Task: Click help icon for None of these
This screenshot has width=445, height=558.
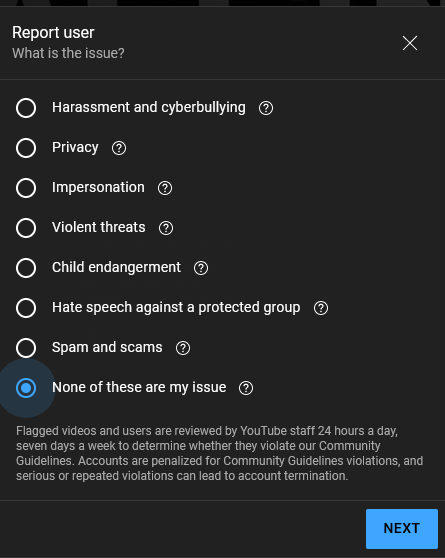Action: click(x=246, y=388)
